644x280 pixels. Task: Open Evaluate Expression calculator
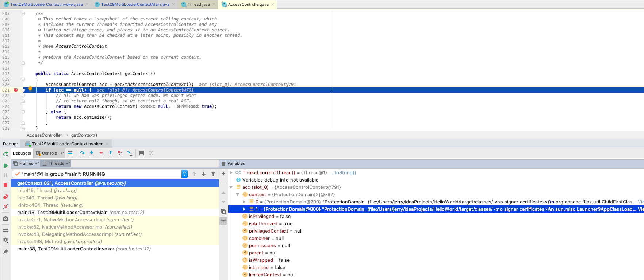tap(142, 153)
